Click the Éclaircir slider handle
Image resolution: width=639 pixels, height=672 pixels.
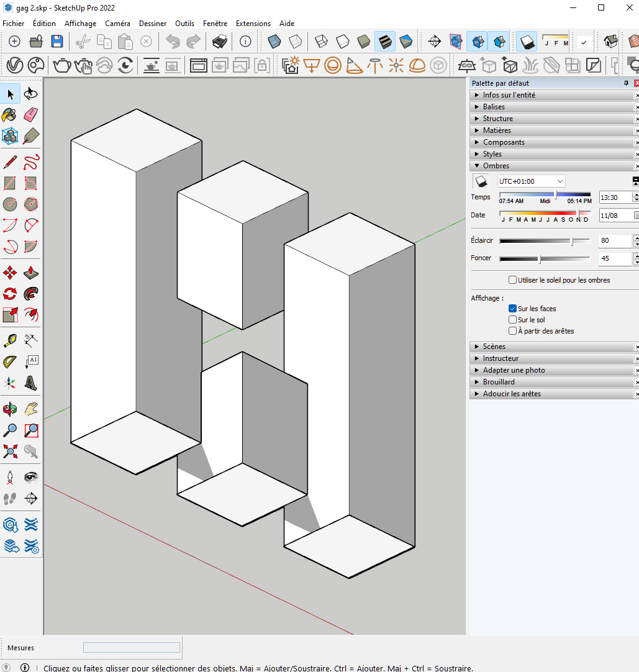[x=572, y=241]
